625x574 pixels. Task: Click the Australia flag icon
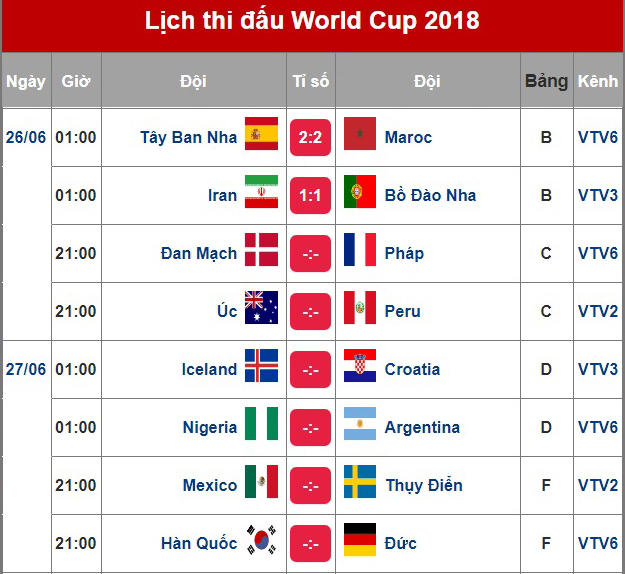[x=261, y=309]
